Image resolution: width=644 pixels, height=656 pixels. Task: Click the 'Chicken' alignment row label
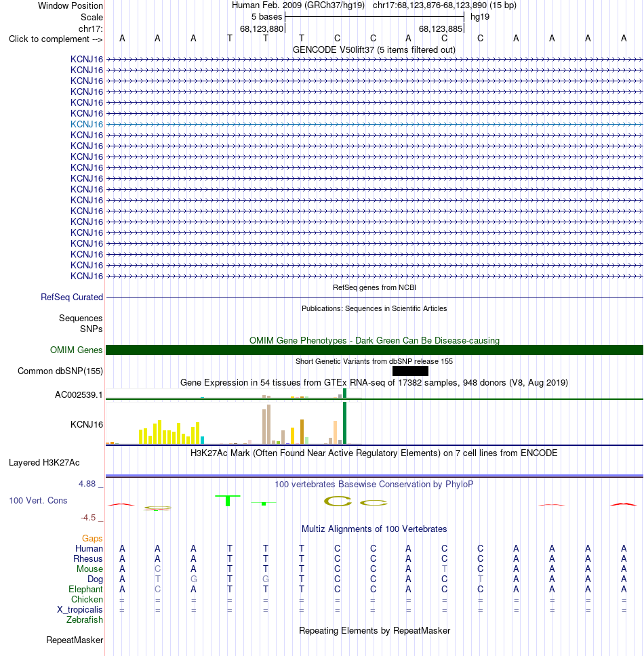click(87, 600)
